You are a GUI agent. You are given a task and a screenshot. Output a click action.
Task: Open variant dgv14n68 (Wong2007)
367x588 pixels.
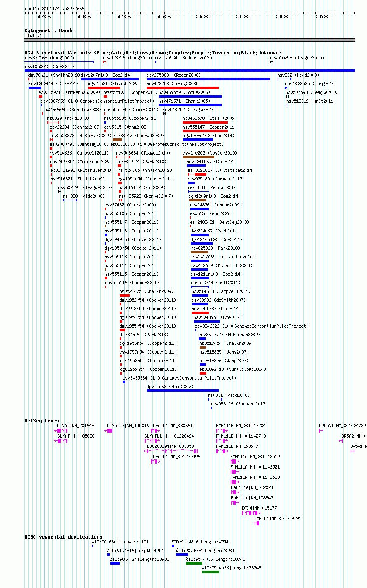(x=170, y=387)
